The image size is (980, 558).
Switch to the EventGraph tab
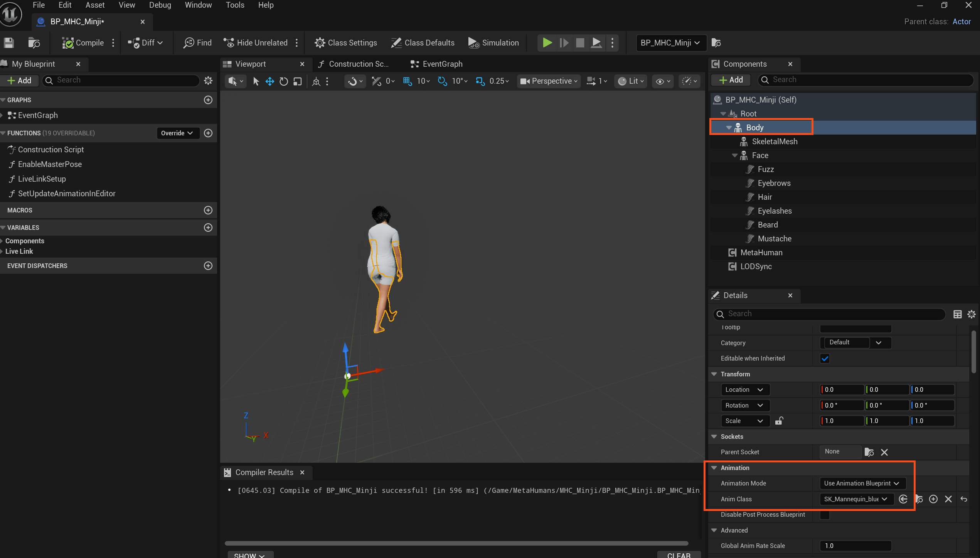pos(436,64)
